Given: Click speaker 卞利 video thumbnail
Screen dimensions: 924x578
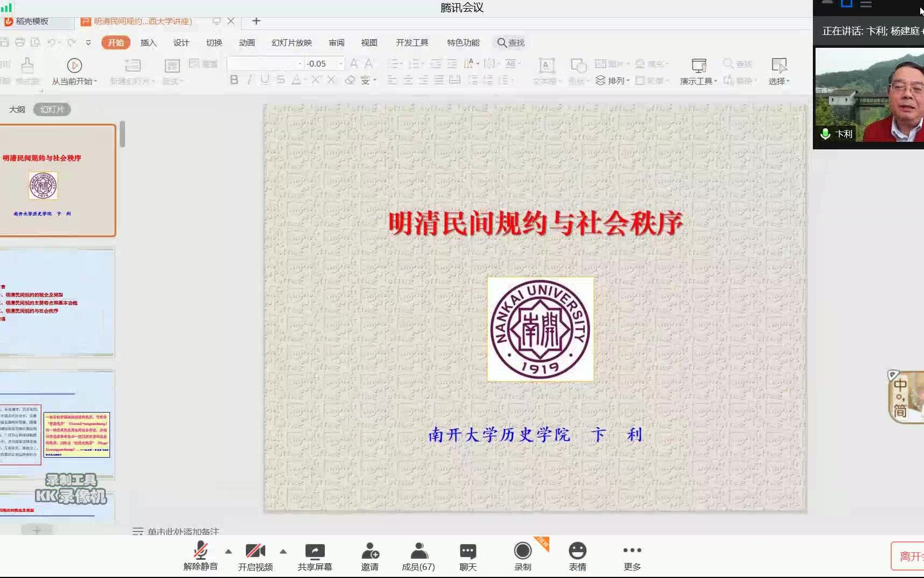Looking at the screenshot, I should pyautogui.click(x=870, y=95).
